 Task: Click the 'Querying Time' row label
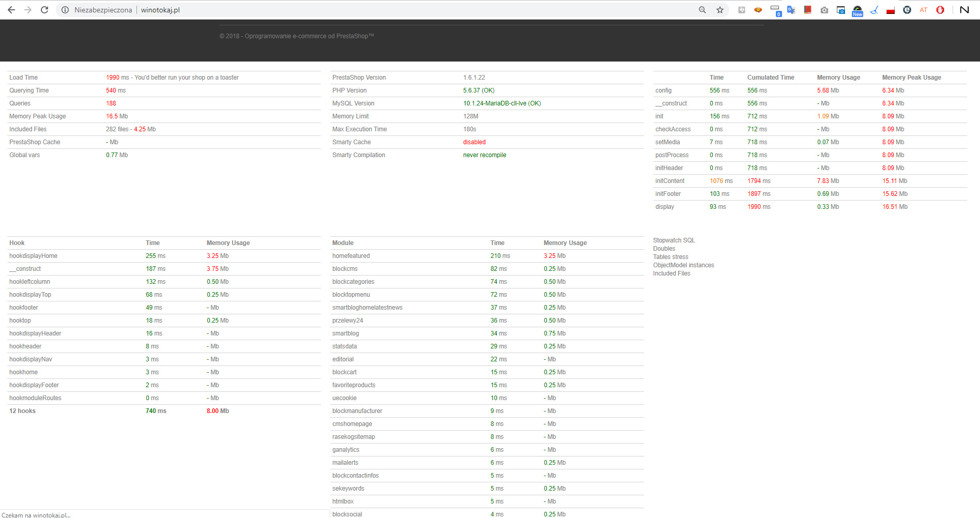[x=29, y=90]
